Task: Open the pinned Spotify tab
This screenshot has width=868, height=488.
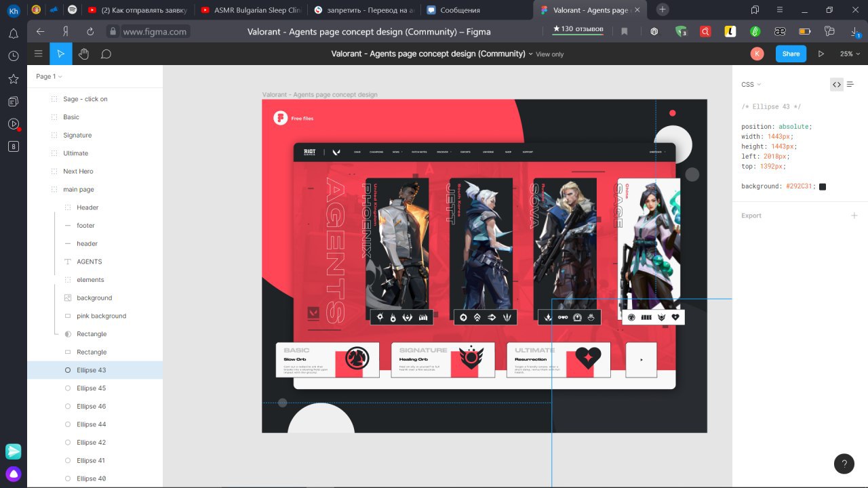Action: click(x=73, y=10)
